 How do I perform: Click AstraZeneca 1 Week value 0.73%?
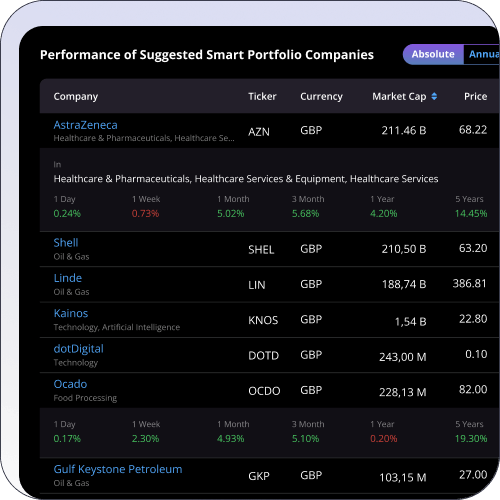click(x=145, y=213)
